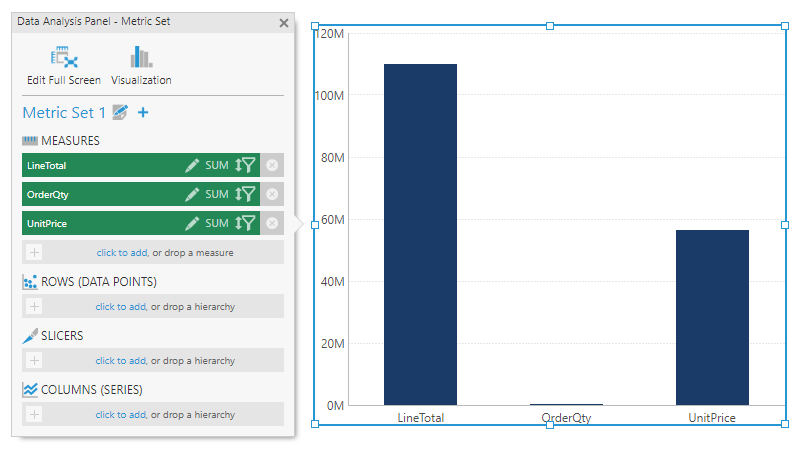
Task: Change the SUM aggregator on UnitPrice
Action: [217, 223]
